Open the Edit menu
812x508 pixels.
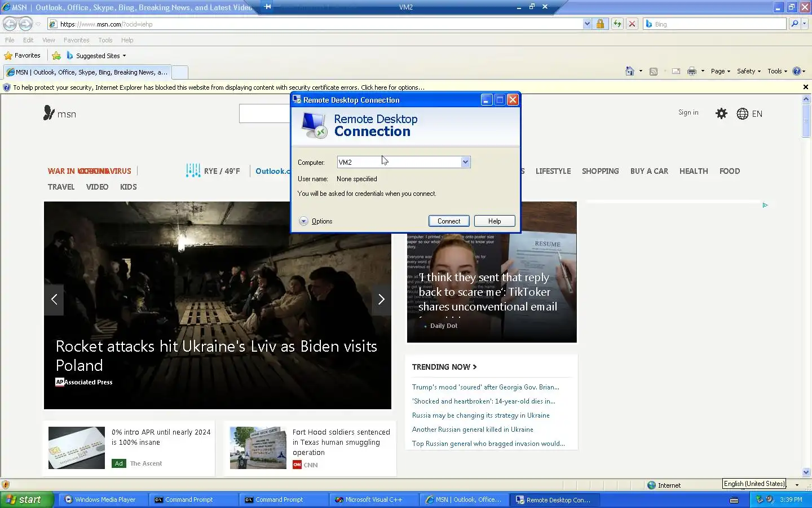28,40
